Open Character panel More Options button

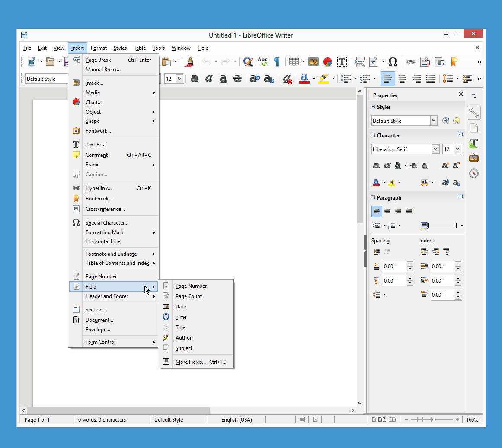(460, 134)
